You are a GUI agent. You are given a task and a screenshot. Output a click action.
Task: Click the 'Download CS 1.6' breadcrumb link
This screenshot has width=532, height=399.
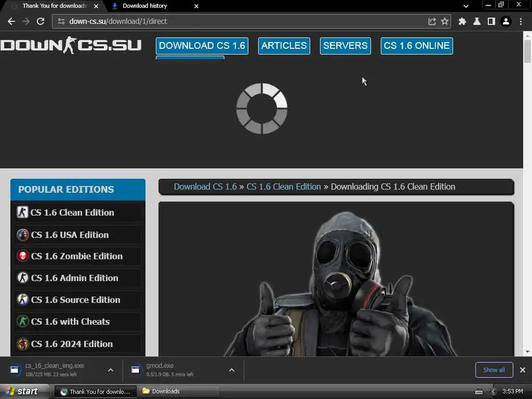(205, 187)
